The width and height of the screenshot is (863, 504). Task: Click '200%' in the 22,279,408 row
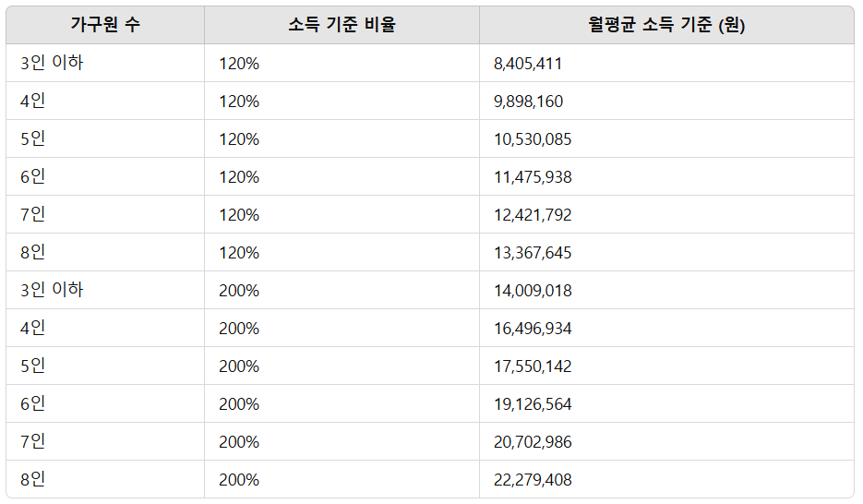point(239,480)
